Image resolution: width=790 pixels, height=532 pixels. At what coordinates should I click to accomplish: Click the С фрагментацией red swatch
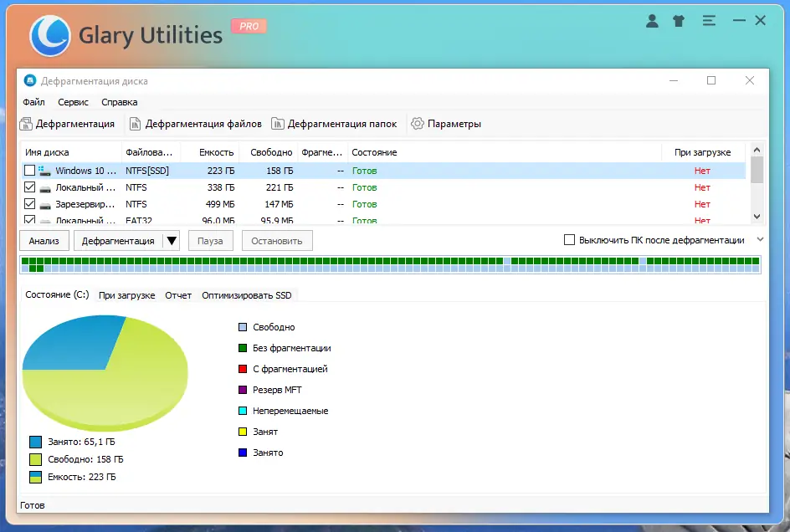243,369
